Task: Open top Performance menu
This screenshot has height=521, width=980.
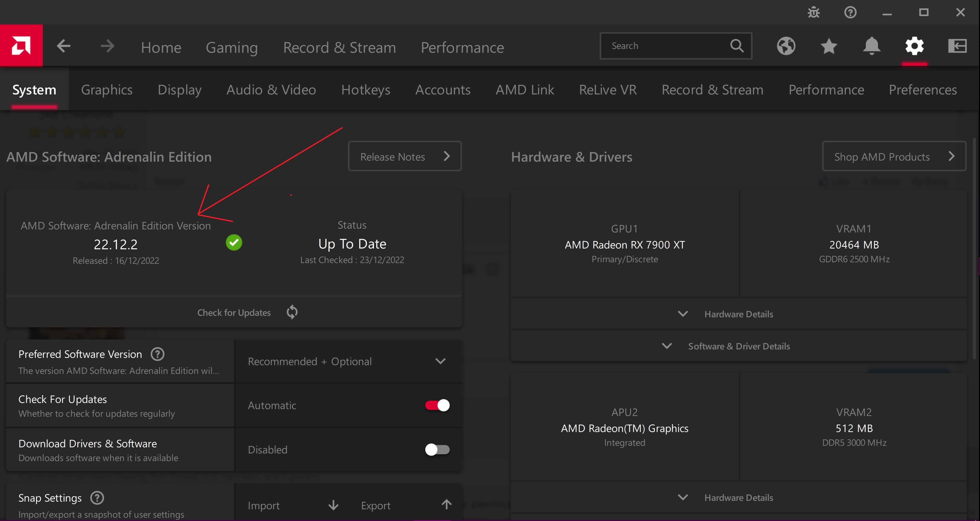Action: pos(462,47)
